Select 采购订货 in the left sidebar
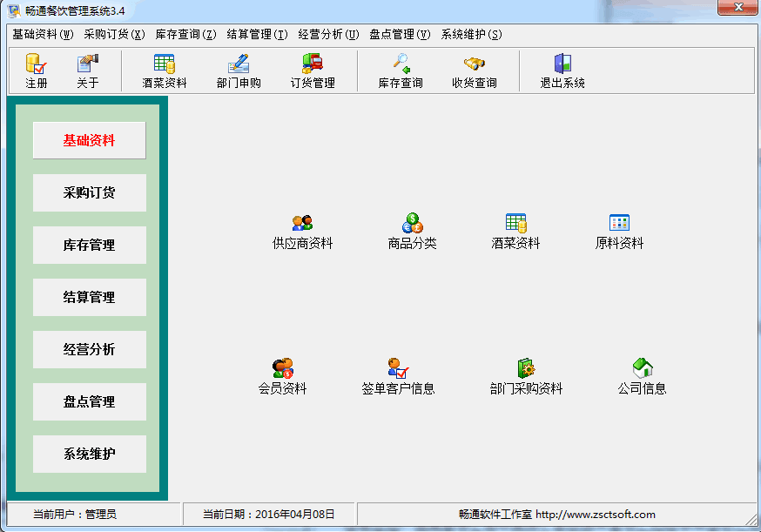This screenshot has width=761, height=532. coord(89,192)
